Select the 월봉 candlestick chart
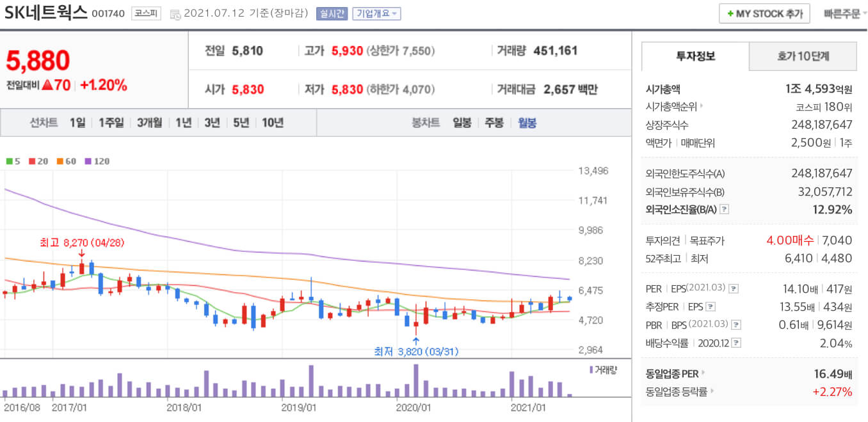The height and width of the screenshot is (422, 868). click(527, 123)
